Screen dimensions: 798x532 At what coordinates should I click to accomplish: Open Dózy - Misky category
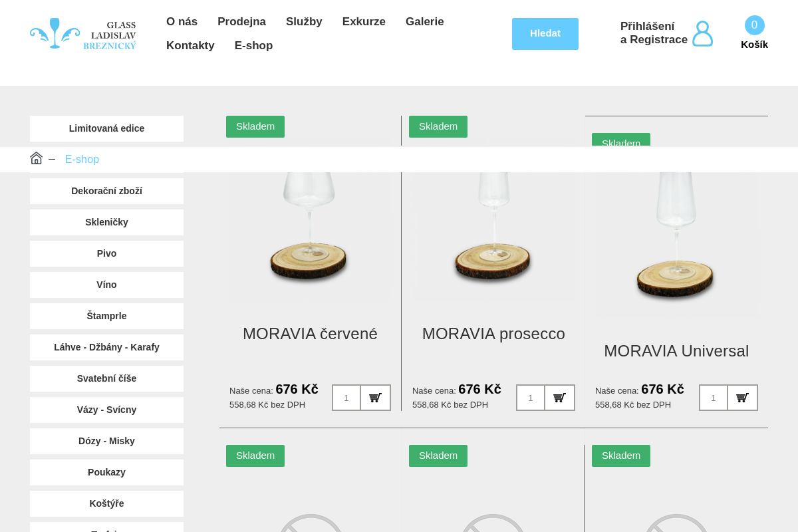[x=106, y=441]
